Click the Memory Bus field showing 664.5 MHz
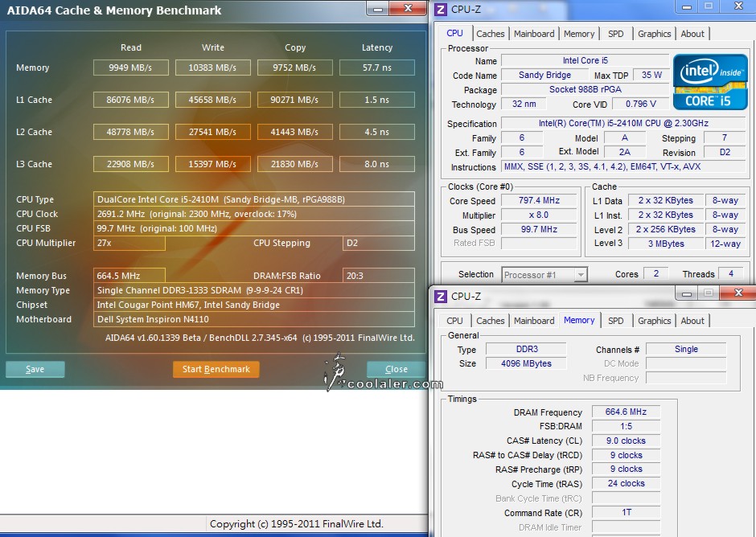 [x=129, y=276]
